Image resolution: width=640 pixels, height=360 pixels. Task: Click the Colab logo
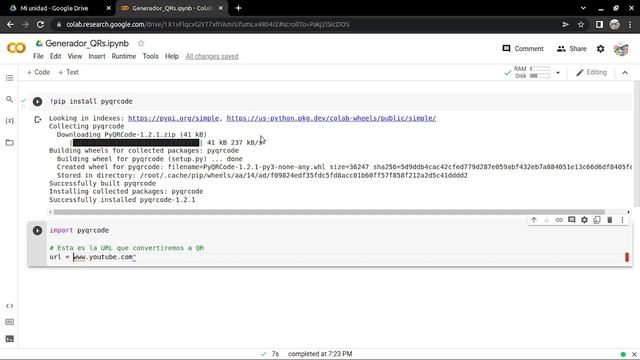pyautogui.click(x=16, y=48)
